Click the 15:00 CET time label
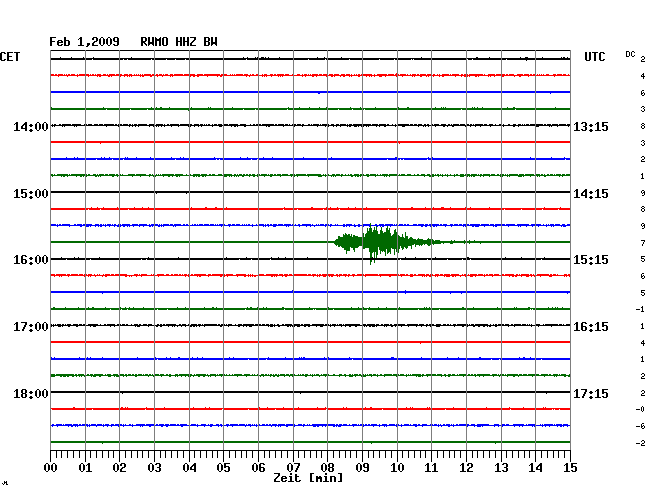The height and width of the screenshot is (494, 650). 31,194
